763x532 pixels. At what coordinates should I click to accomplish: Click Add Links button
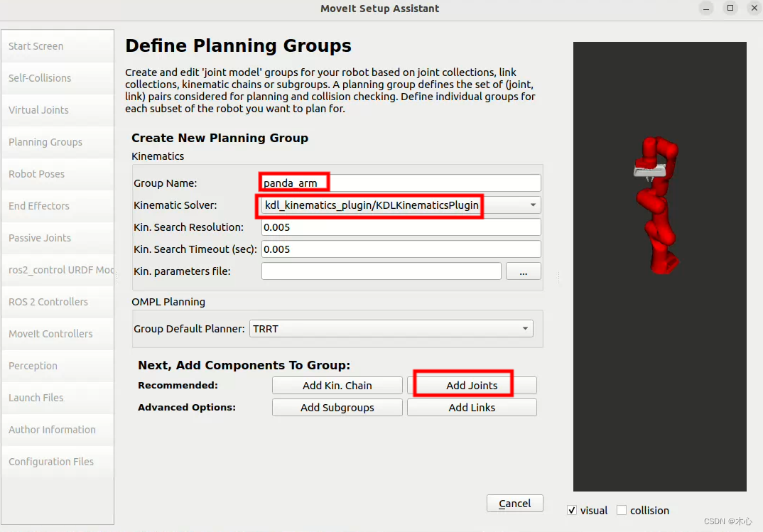click(x=472, y=408)
